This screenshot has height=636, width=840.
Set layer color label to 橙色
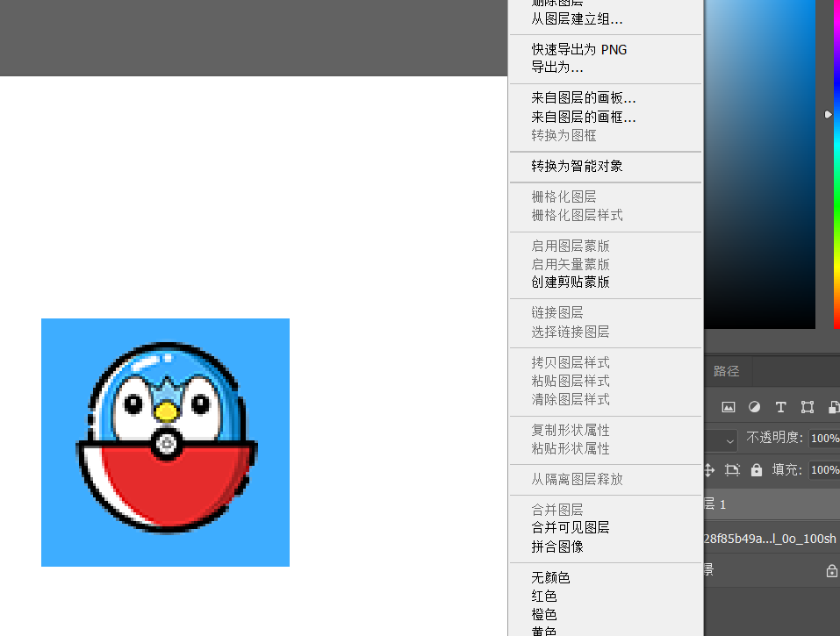click(x=544, y=615)
